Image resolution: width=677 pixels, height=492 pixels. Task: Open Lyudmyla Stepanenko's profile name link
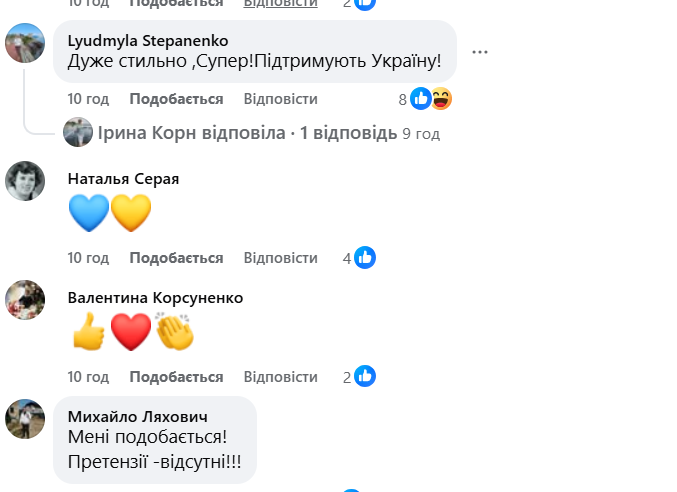[147, 41]
